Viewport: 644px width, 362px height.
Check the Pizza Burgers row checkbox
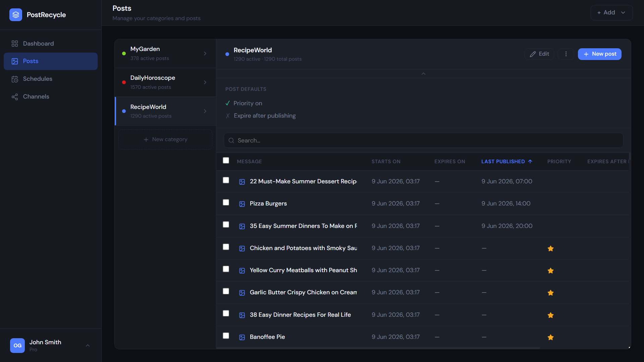226,202
